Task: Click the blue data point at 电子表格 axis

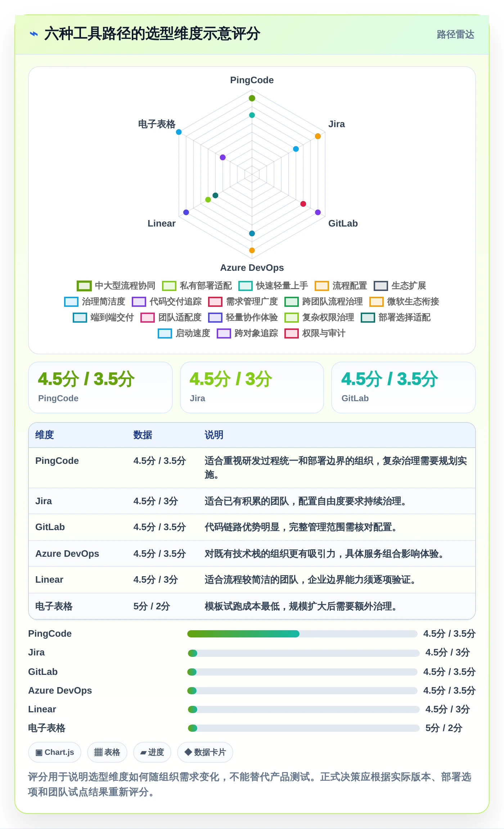Action: click(179, 132)
